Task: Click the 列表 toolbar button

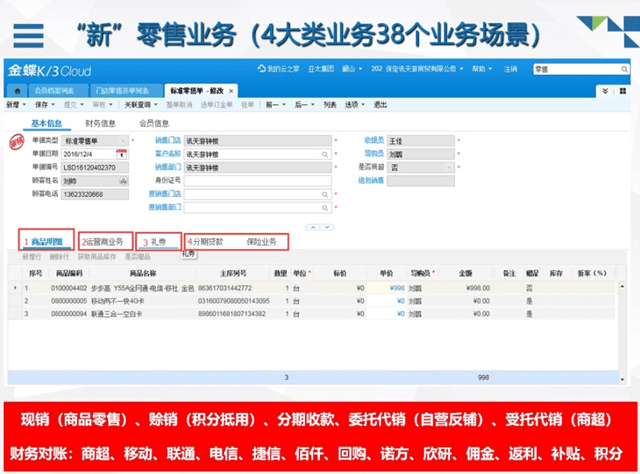Action: (x=330, y=105)
